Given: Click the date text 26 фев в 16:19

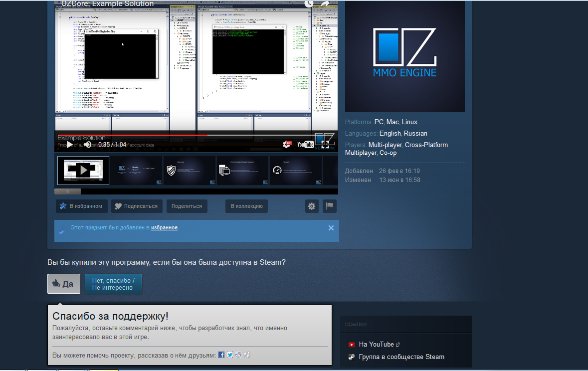Looking at the screenshot, I should click(x=399, y=171).
